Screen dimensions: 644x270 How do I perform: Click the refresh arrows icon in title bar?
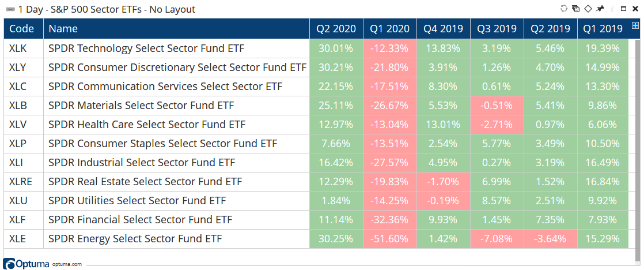[x=563, y=8]
